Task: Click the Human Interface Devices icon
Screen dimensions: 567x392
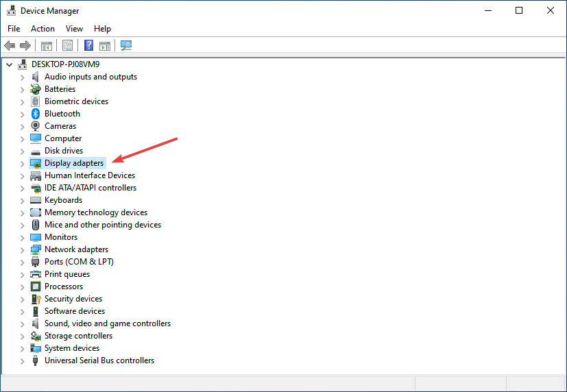Action: [36, 175]
